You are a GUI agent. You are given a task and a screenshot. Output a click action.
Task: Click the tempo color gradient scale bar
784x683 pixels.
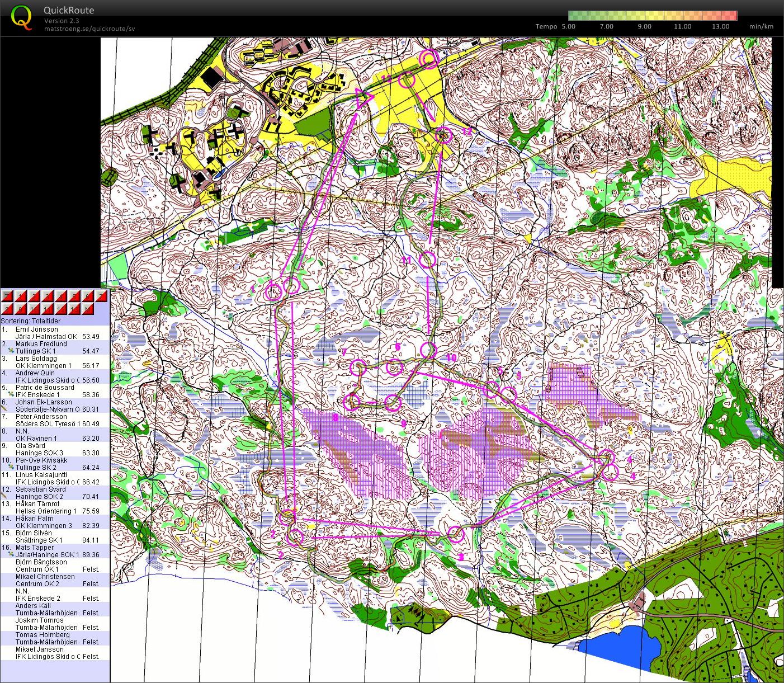[653, 16]
